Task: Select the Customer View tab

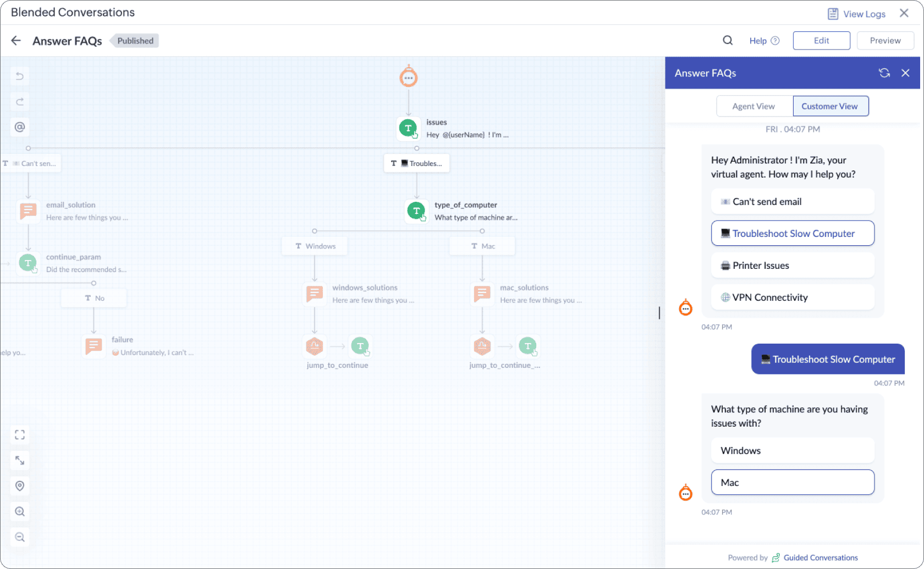Action: [830, 106]
